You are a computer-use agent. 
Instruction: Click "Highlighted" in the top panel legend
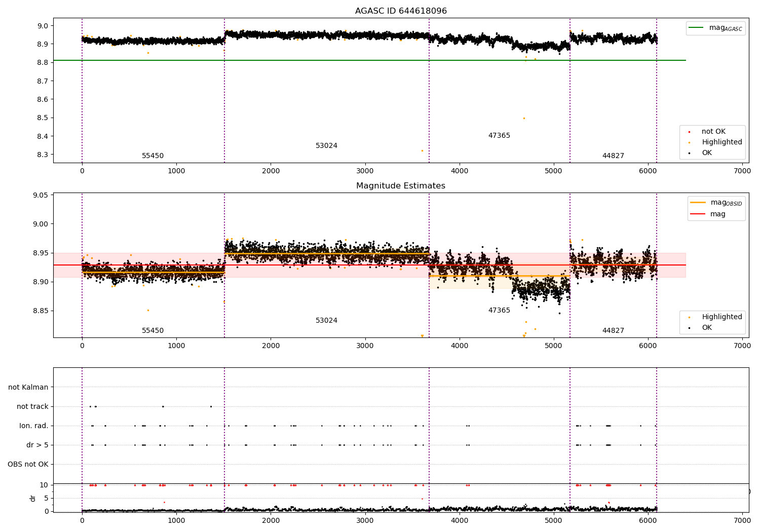click(x=721, y=142)
